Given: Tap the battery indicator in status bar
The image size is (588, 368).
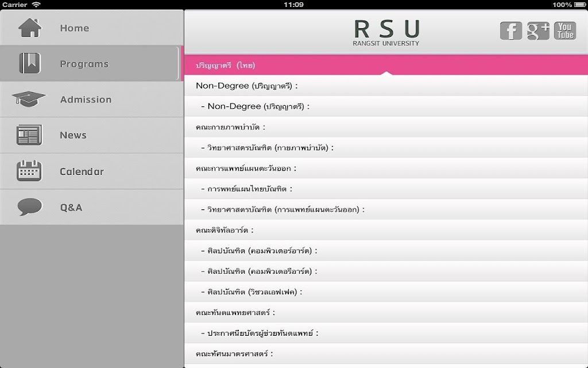Looking at the screenshot, I should (580, 5).
